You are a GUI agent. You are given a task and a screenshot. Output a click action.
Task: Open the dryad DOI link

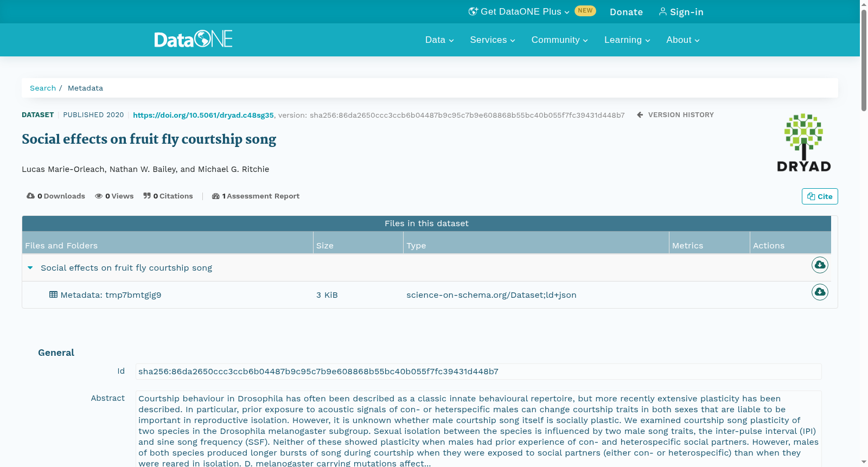tap(203, 115)
